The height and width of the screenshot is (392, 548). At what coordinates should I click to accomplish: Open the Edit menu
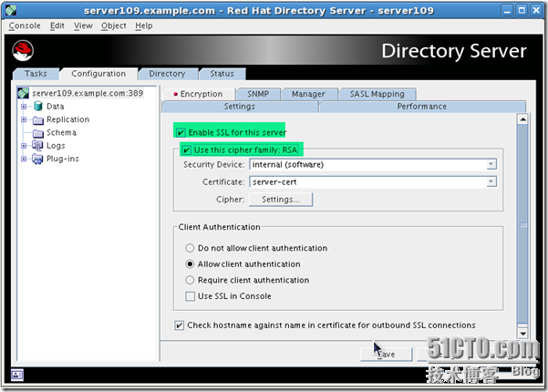tap(57, 26)
